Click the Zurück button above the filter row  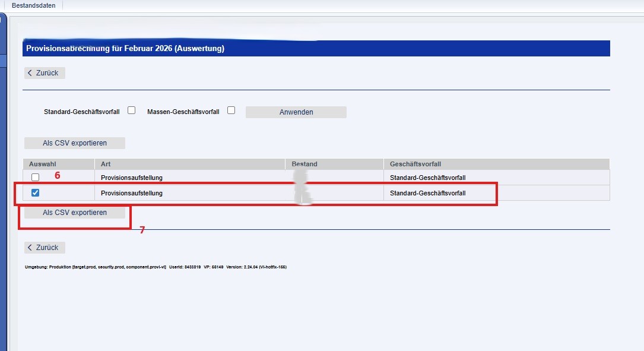45,73
